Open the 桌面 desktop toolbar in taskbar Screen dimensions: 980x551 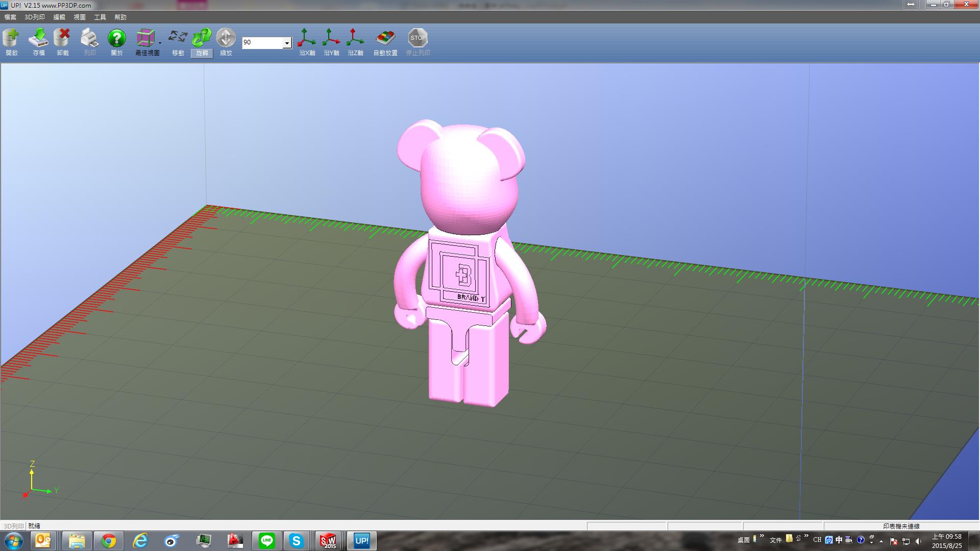(744, 540)
